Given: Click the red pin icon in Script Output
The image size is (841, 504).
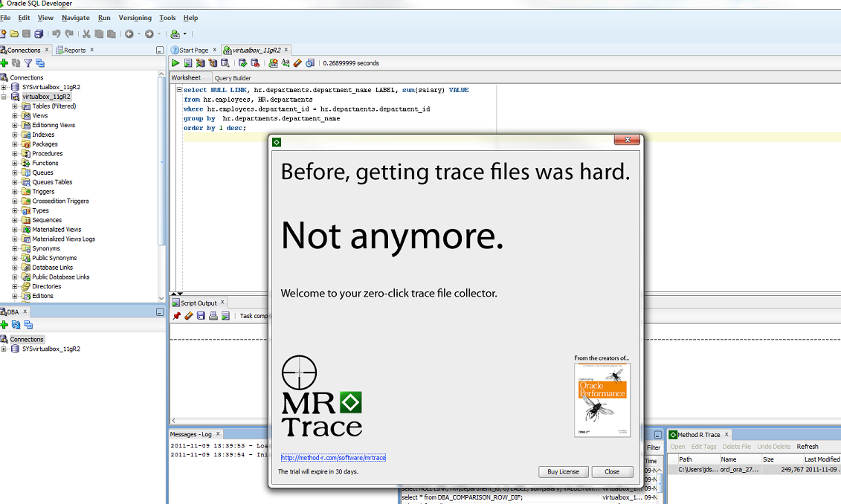Looking at the screenshot, I should click(176, 316).
